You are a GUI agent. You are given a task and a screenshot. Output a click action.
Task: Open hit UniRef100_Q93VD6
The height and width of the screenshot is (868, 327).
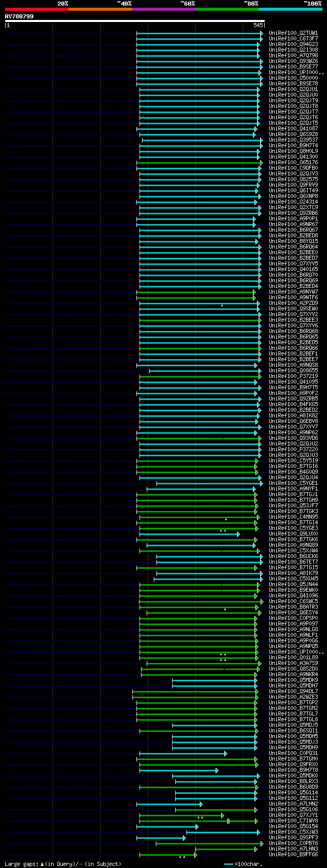click(x=293, y=438)
